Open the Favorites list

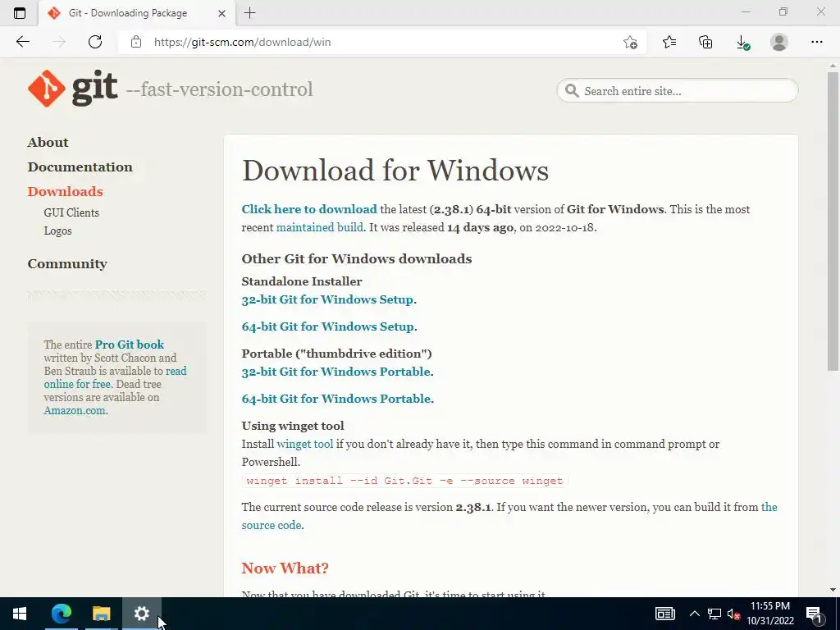[x=669, y=42]
